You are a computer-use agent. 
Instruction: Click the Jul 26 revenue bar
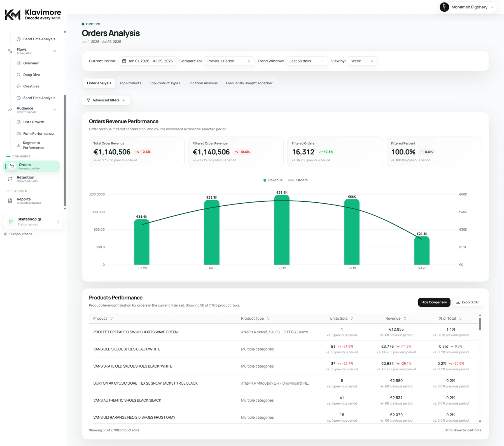pos(422,251)
